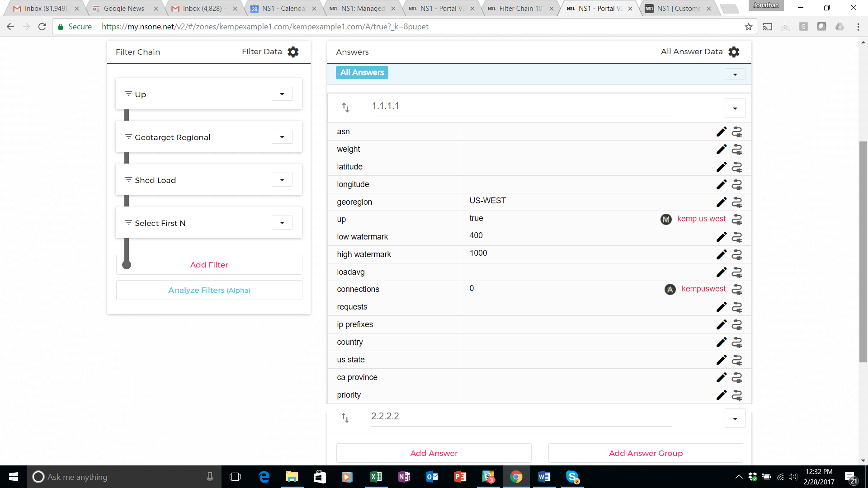
Task: Switch to the Filter Chain 10 browser tab
Action: (x=520, y=8)
